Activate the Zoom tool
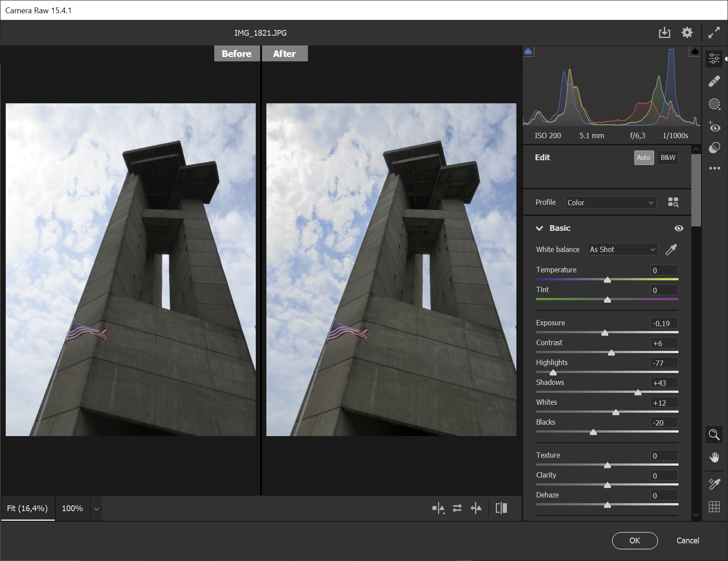The width and height of the screenshot is (728, 561). pos(714,435)
